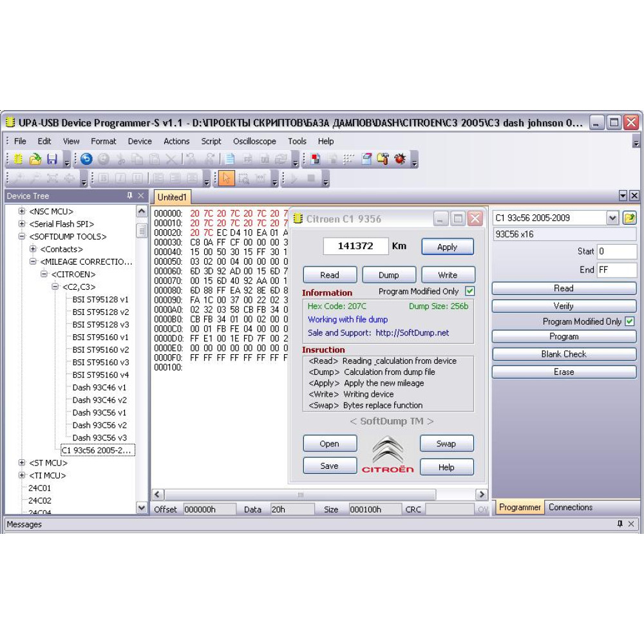The width and height of the screenshot is (644, 644).
Task: Click the Open file folder icon
Action: pyautogui.click(x=35, y=159)
